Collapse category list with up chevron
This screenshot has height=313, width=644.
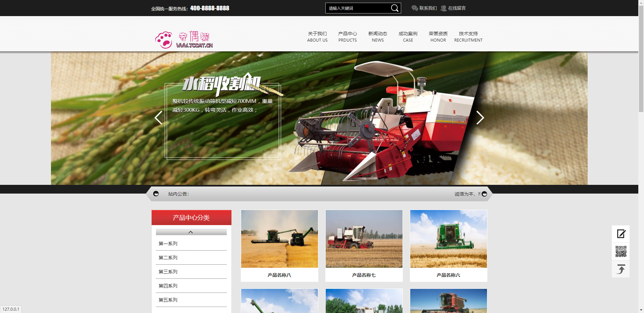click(x=191, y=232)
